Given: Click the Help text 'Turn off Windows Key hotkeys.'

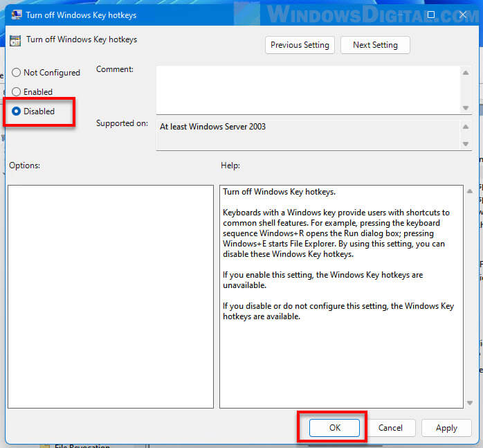Looking at the screenshot, I should pyautogui.click(x=279, y=192).
